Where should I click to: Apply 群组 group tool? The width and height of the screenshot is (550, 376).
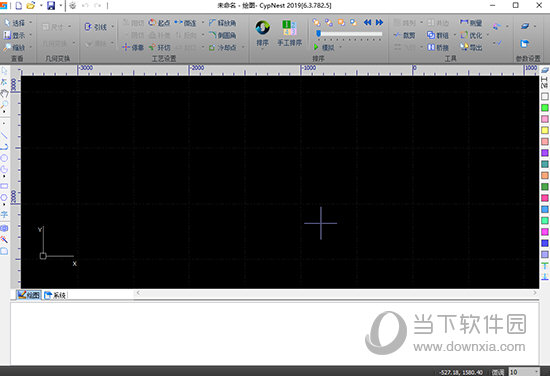438,35
